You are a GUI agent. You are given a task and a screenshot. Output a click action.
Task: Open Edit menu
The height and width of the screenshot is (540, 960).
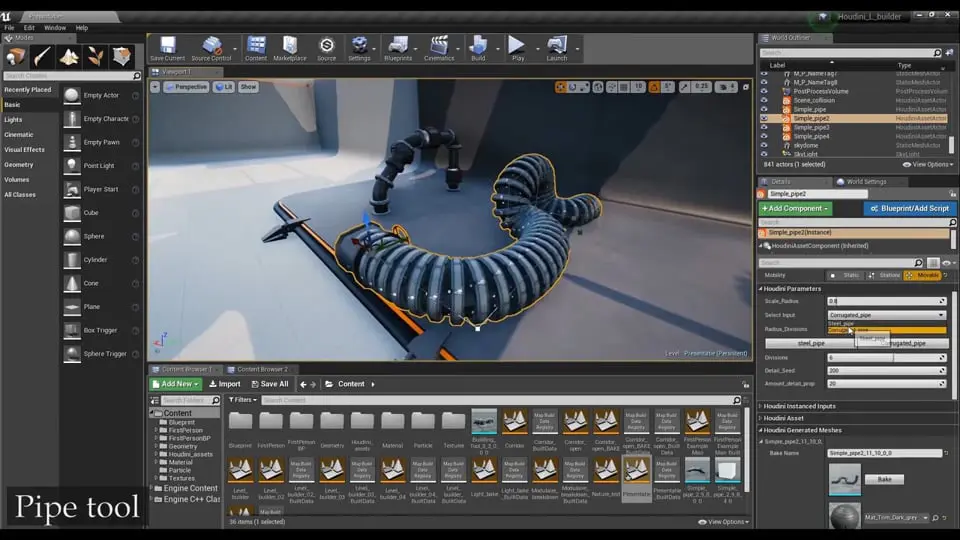tap(29, 28)
